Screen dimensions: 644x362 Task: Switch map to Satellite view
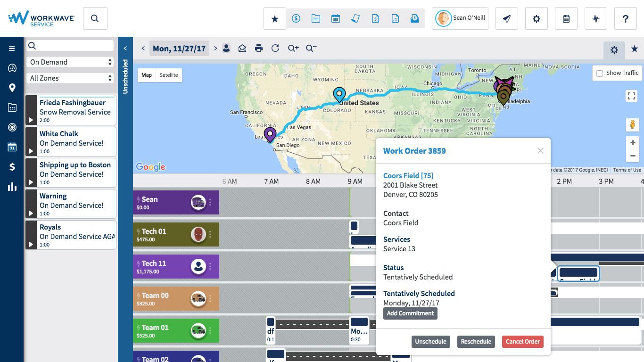point(168,75)
